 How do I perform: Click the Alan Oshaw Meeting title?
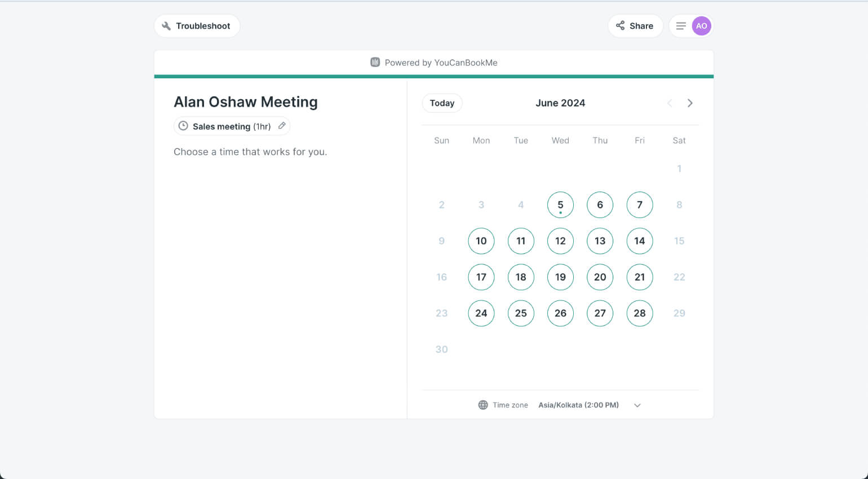246,102
